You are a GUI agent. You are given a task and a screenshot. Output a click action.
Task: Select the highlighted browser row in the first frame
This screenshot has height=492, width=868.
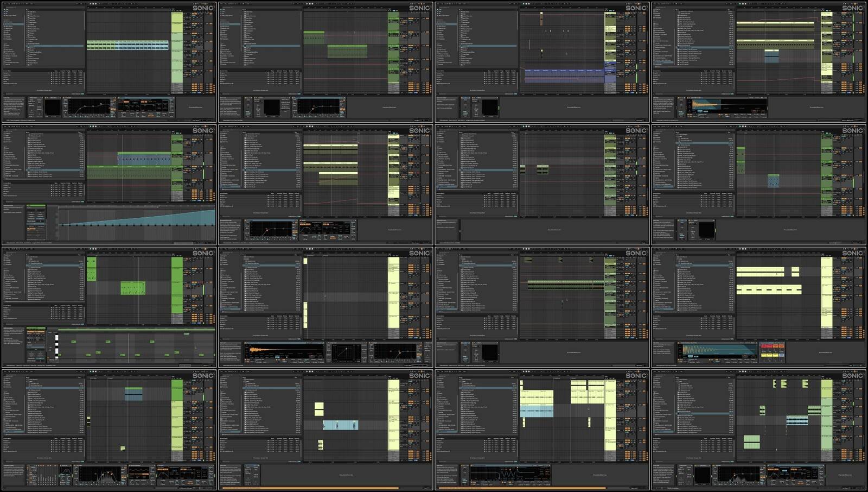click(55, 45)
